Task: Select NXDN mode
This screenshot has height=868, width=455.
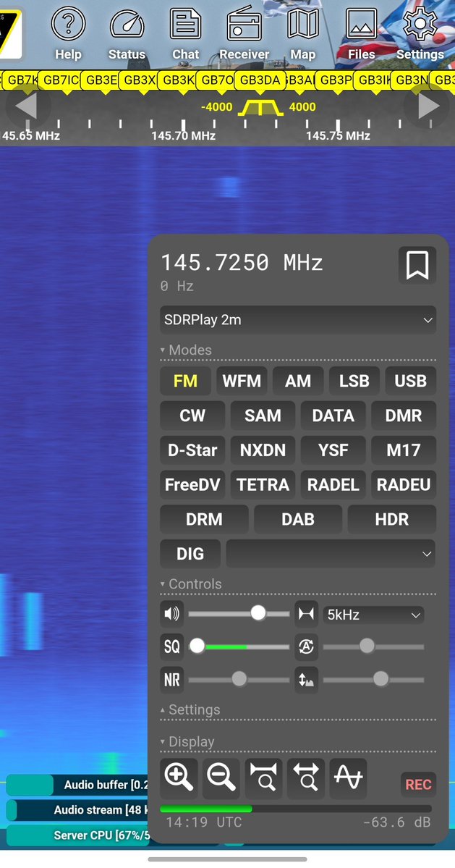Action: (263, 450)
